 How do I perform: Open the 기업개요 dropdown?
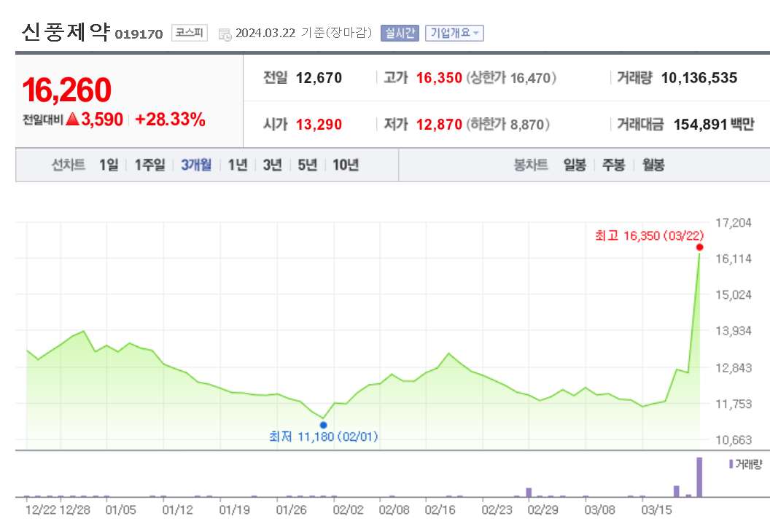[x=454, y=33]
